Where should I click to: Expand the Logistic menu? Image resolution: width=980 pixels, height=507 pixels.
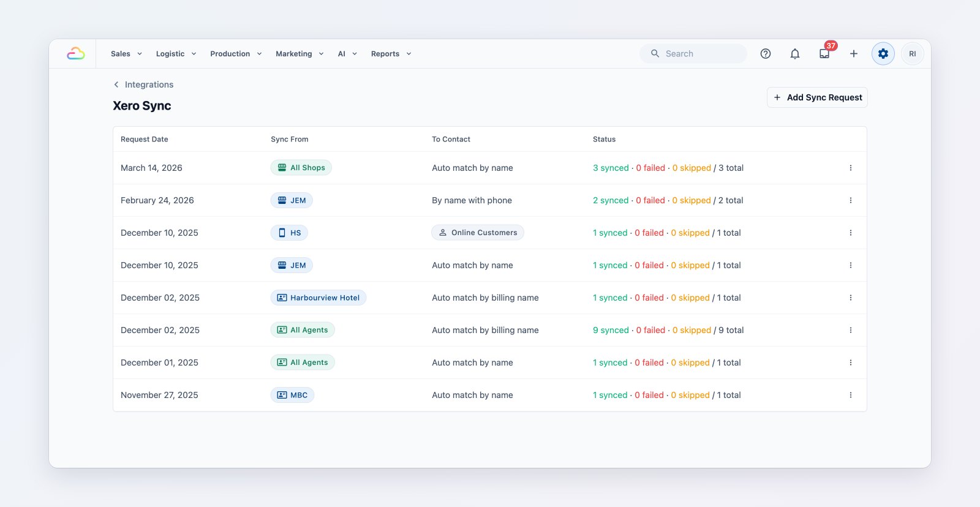[x=176, y=54]
